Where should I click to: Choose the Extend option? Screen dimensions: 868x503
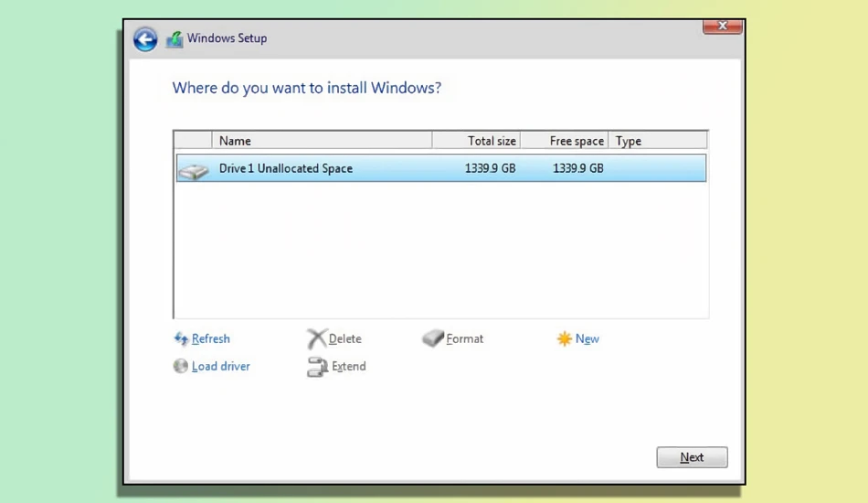[349, 366]
